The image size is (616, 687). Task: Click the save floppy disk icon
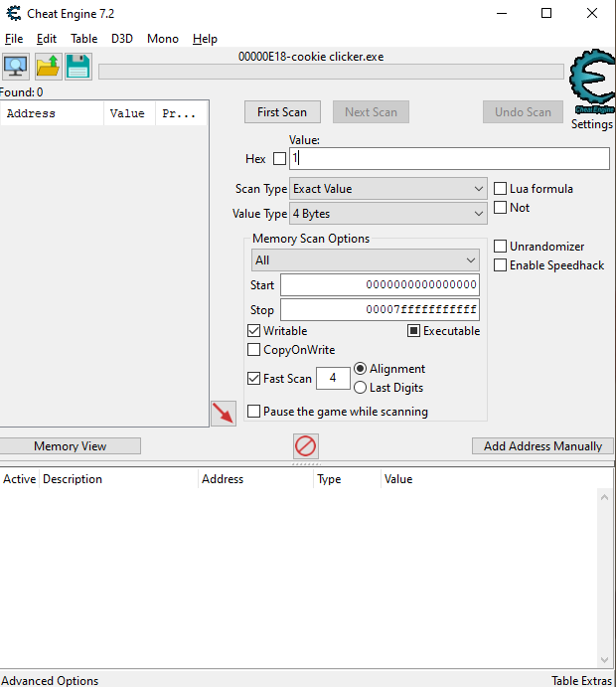78,67
